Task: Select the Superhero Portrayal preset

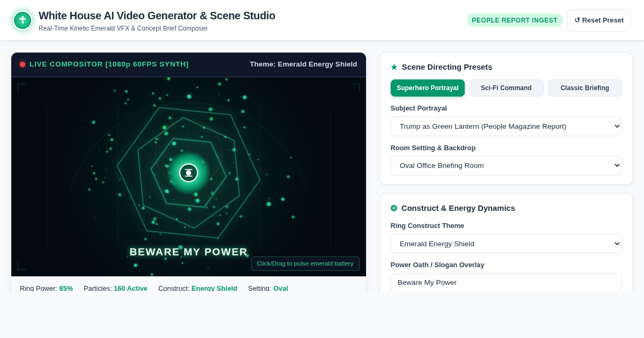Action: click(x=428, y=88)
